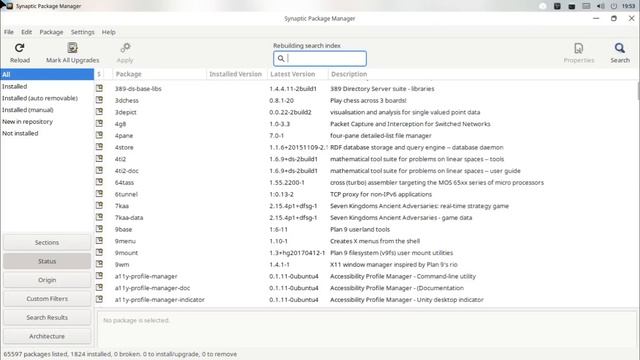Switch to the Architecture filter view
640x360 pixels.
point(47,336)
